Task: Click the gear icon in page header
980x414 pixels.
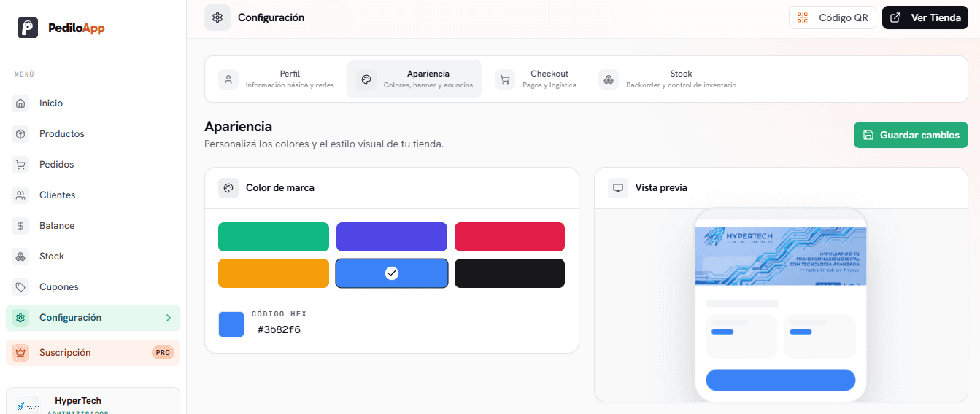Action: tap(217, 17)
